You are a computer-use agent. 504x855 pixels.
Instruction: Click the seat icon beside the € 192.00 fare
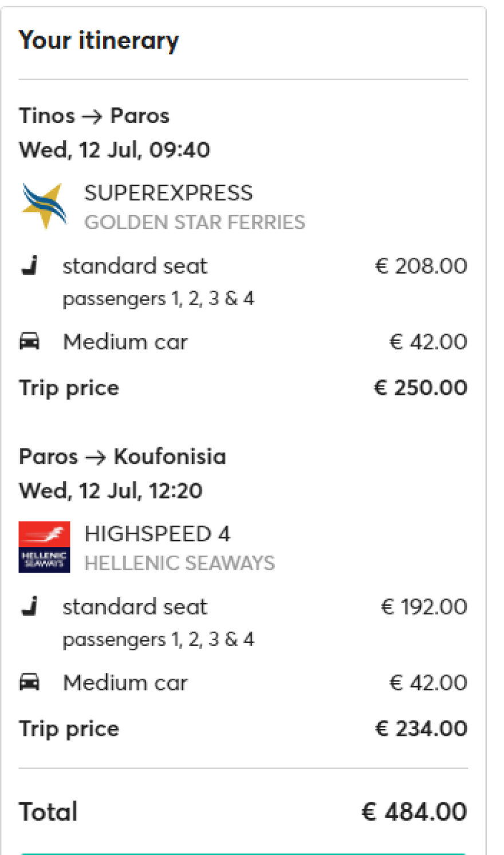pyautogui.click(x=30, y=606)
